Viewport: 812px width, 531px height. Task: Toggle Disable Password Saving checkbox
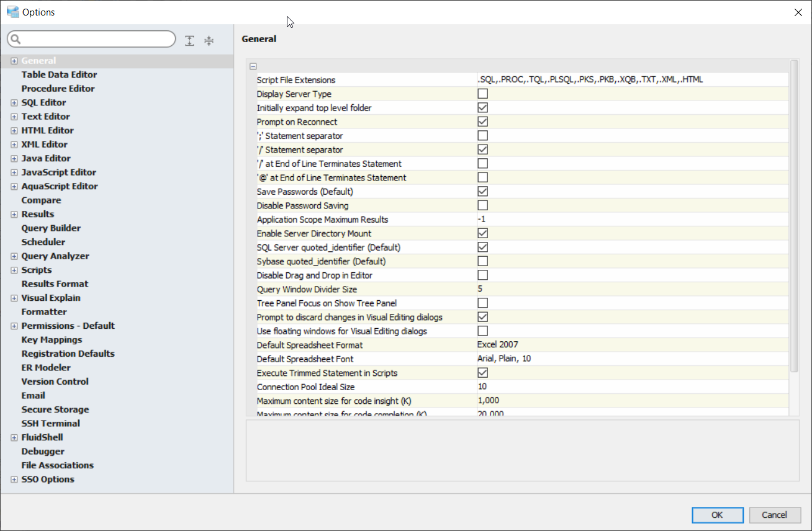pyautogui.click(x=482, y=206)
